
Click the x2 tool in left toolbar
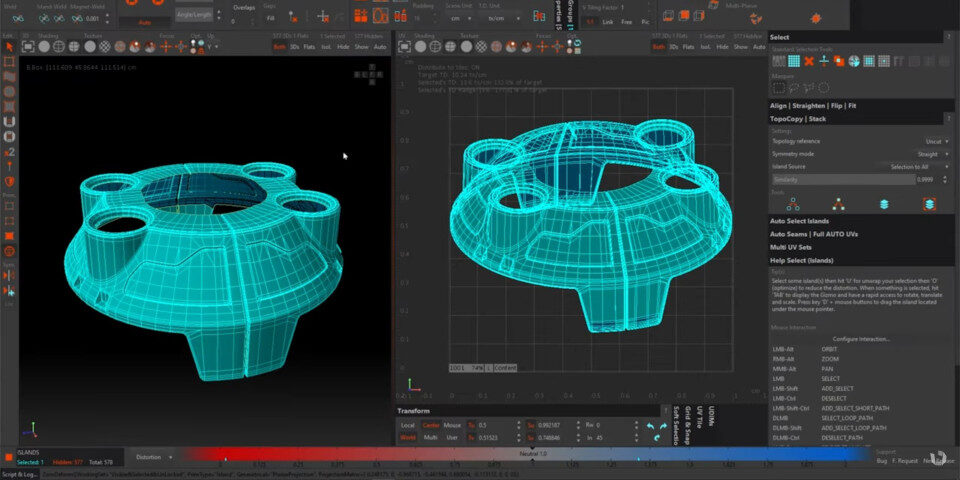point(9,152)
